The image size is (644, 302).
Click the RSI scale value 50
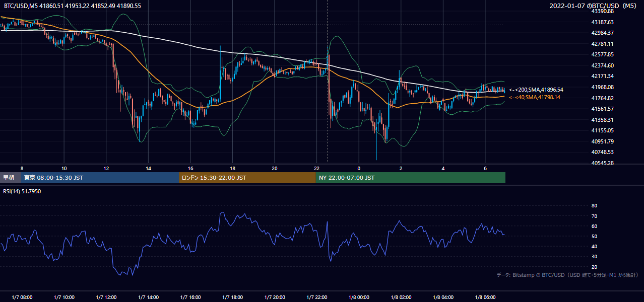point(594,236)
